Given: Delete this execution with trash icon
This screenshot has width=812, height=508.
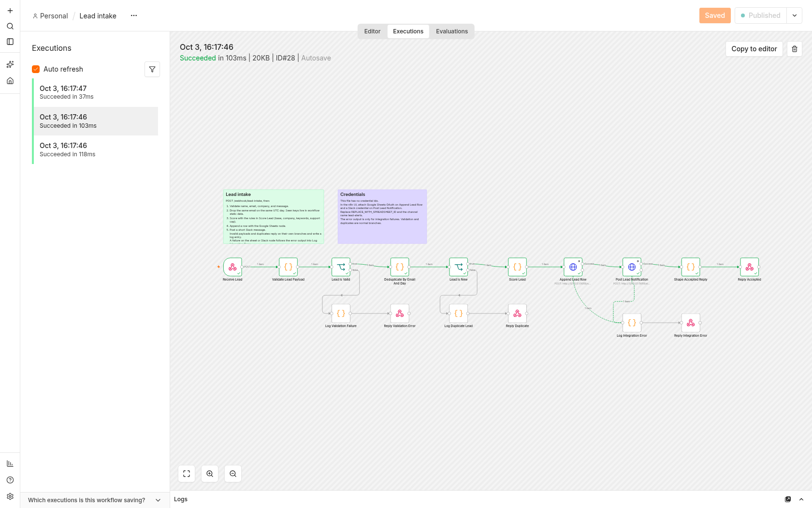Looking at the screenshot, I should click(x=795, y=49).
